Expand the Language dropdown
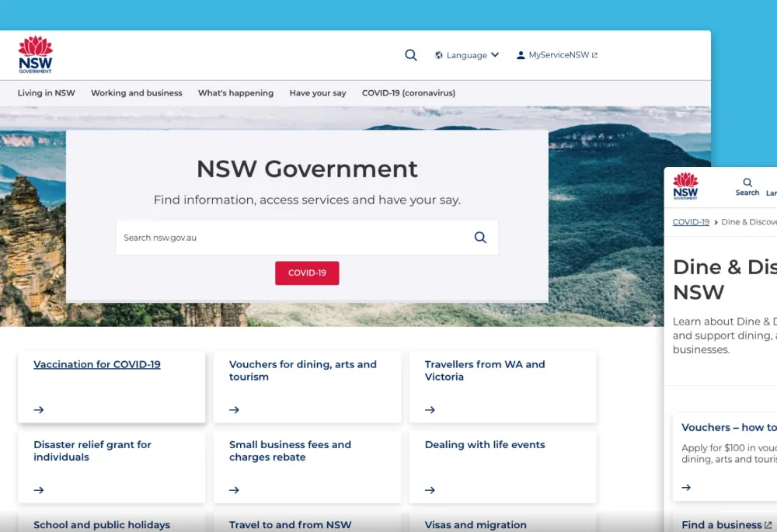The height and width of the screenshot is (532, 777). [467, 55]
